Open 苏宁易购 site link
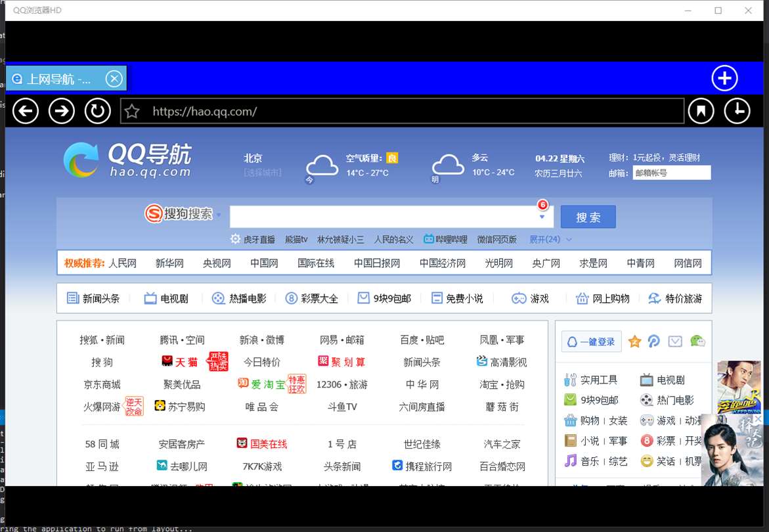This screenshot has height=532, width=769. [x=180, y=407]
